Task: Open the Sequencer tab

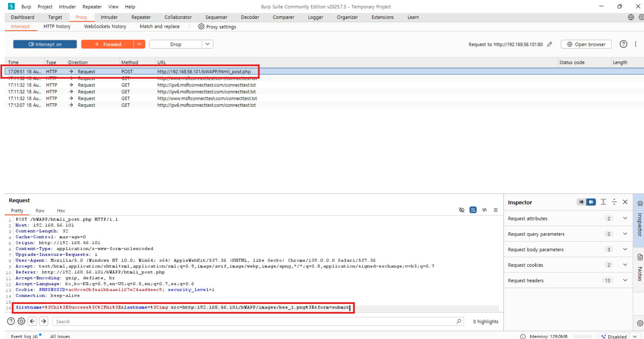Action: pos(216,17)
